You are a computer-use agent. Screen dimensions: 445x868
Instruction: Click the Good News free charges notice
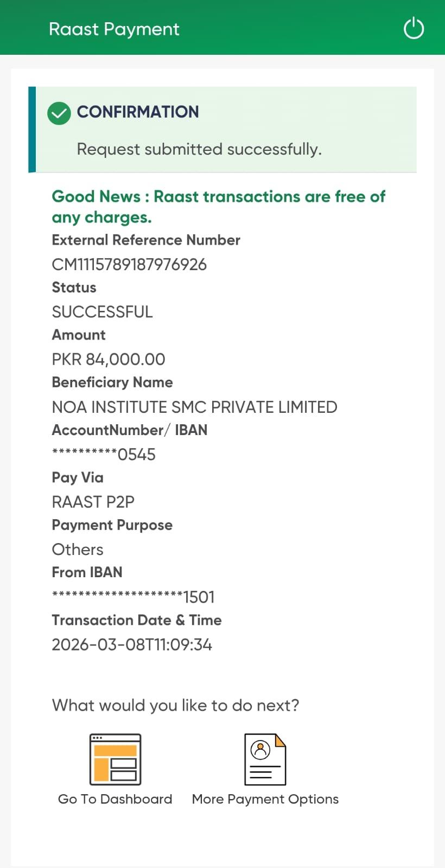218,207
